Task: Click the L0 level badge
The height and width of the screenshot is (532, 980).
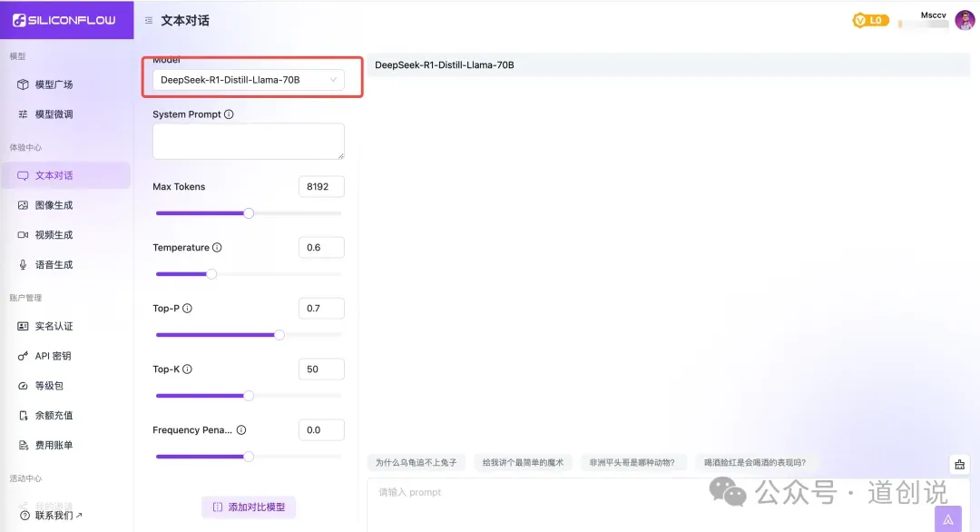Action: (x=870, y=21)
